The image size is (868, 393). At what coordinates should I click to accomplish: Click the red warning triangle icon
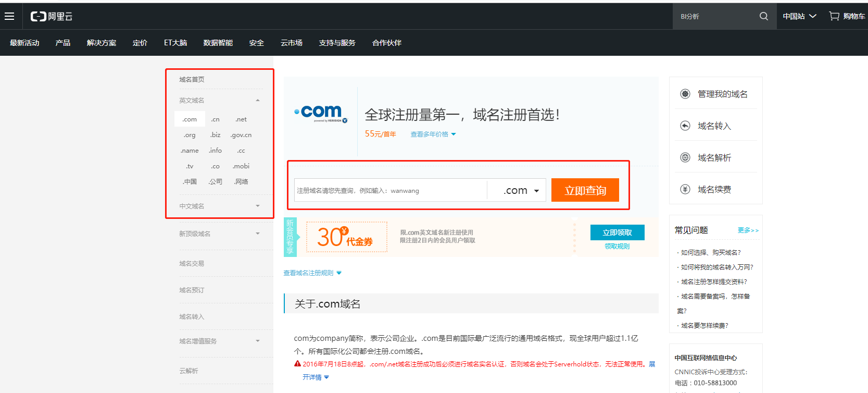[297, 364]
